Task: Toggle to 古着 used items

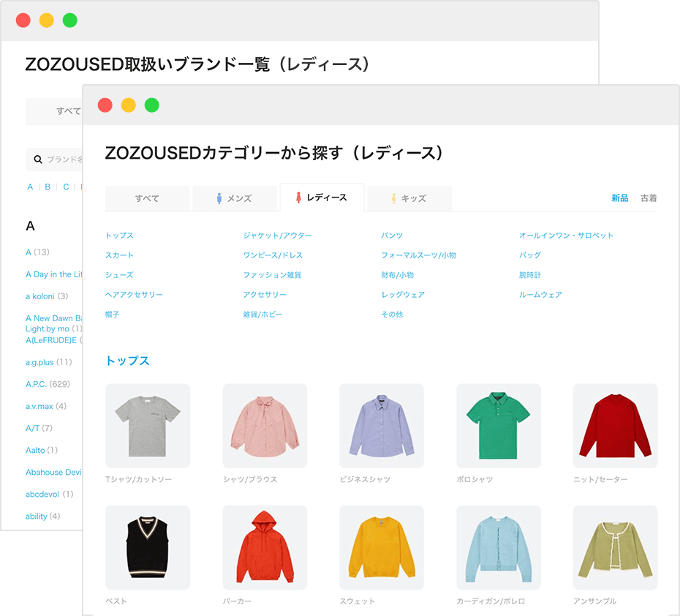Action: click(649, 198)
